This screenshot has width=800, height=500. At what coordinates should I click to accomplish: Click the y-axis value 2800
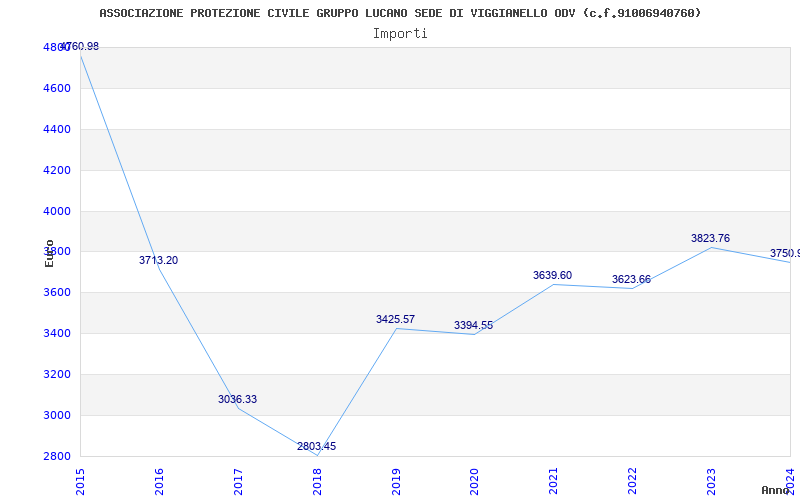[57, 456]
